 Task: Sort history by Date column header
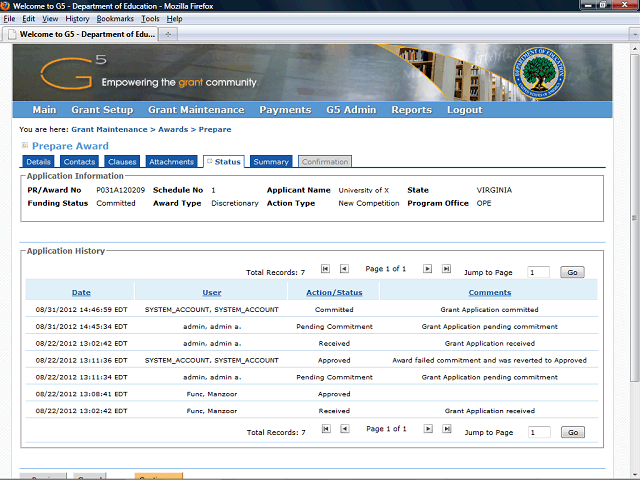[81, 292]
